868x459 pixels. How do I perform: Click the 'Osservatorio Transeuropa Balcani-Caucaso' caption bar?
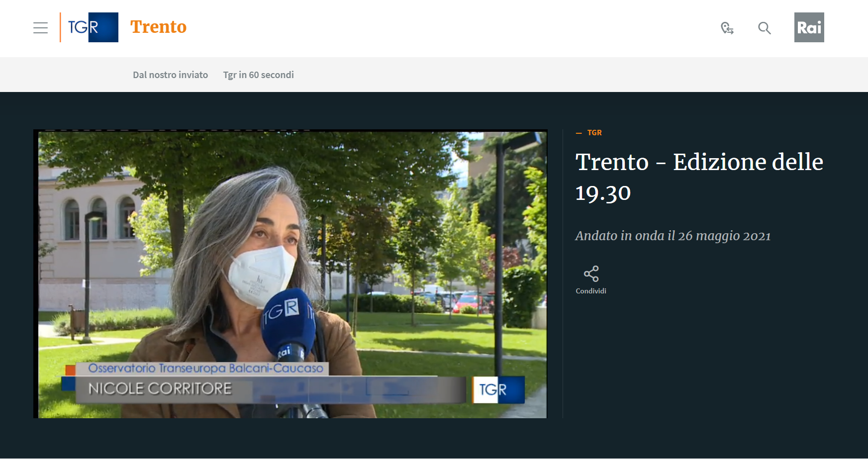click(205, 368)
